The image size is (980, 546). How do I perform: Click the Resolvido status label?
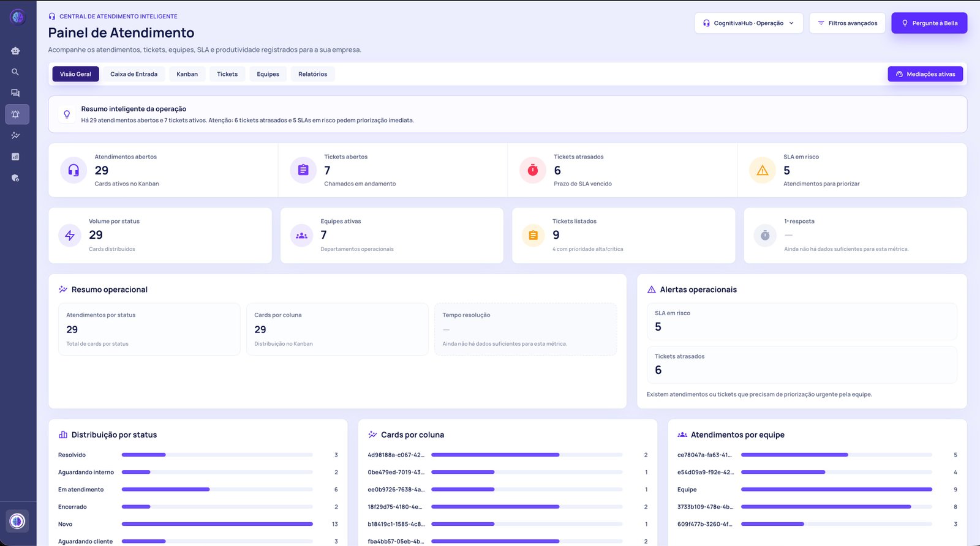click(72, 455)
